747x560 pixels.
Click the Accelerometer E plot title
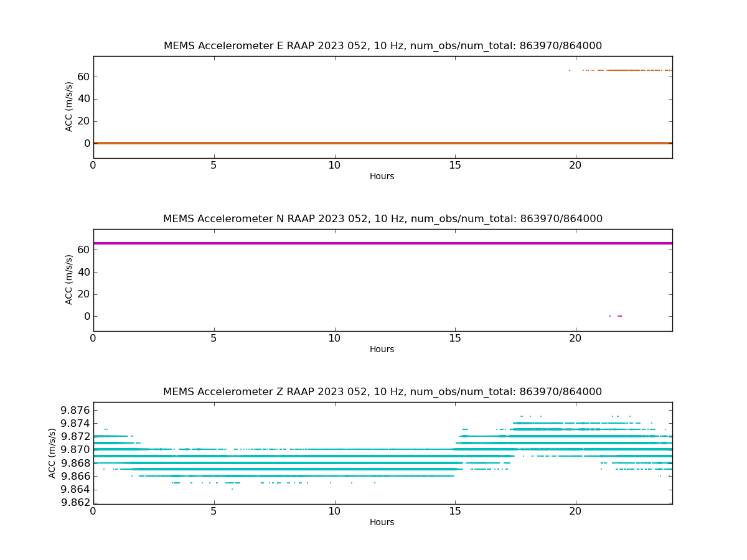tap(382, 46)
